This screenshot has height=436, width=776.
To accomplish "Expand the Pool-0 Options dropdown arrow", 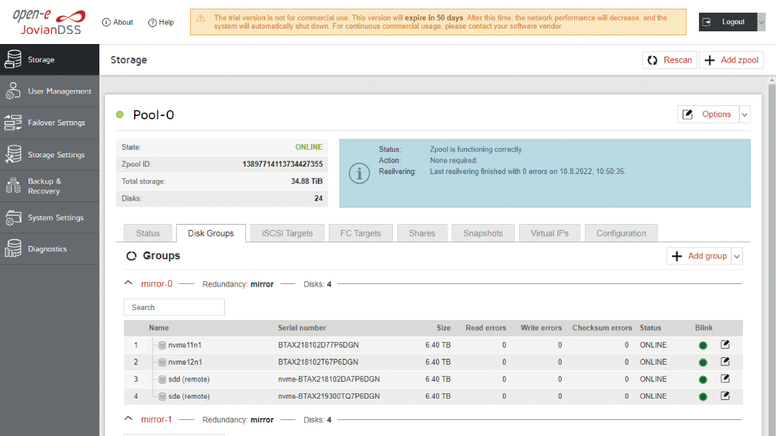I will 744,114.
